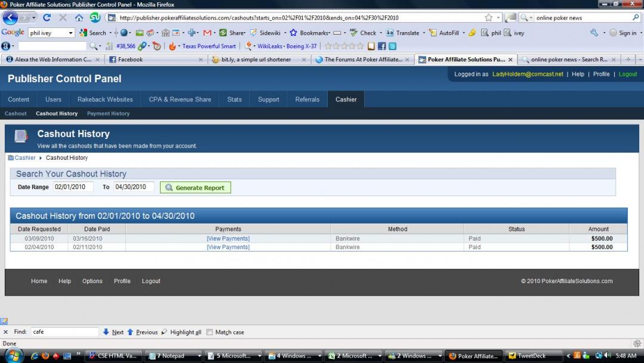Open Home page via house icon
Screen dimensions: 644x363
tap(79, 18)
